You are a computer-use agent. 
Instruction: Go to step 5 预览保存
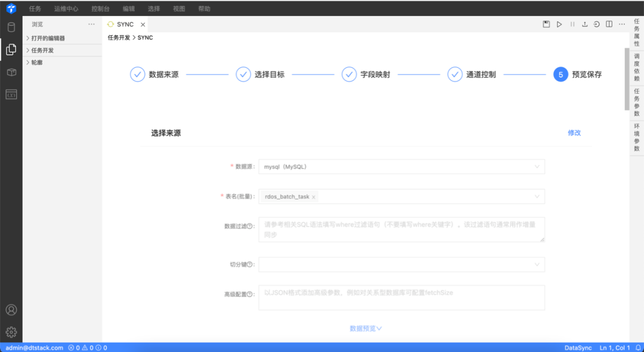577,75
